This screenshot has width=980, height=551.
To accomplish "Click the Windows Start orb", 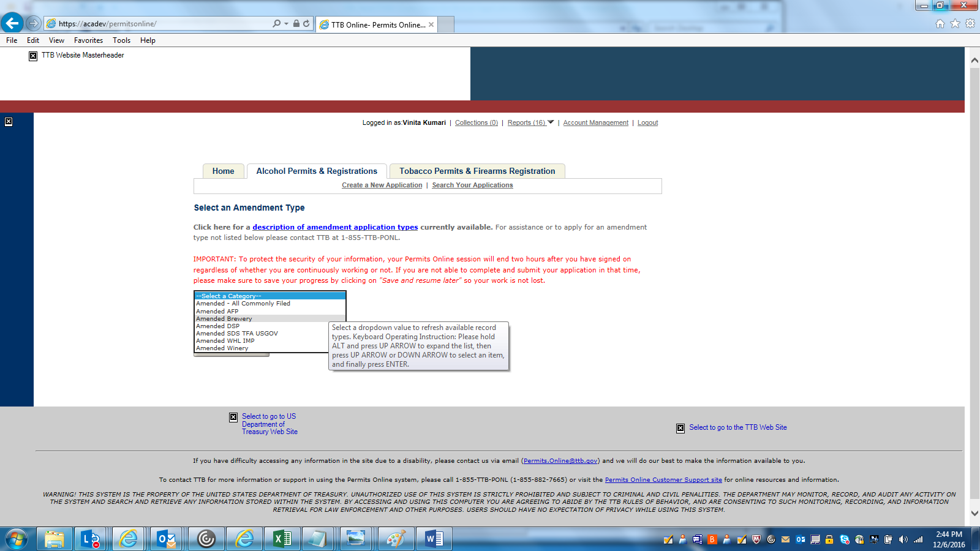I will coord(17,539).
